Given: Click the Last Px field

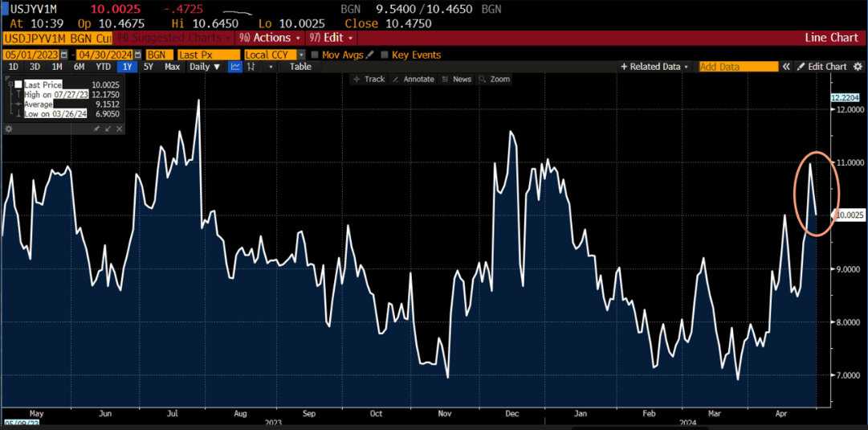Looking at the screenshot, I should click(209, 55).
